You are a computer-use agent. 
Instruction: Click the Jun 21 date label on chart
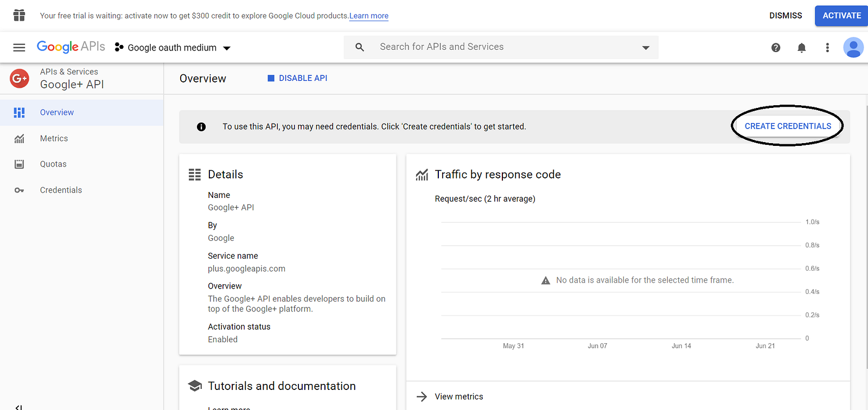pyautogui.click(x=765, y=346)
